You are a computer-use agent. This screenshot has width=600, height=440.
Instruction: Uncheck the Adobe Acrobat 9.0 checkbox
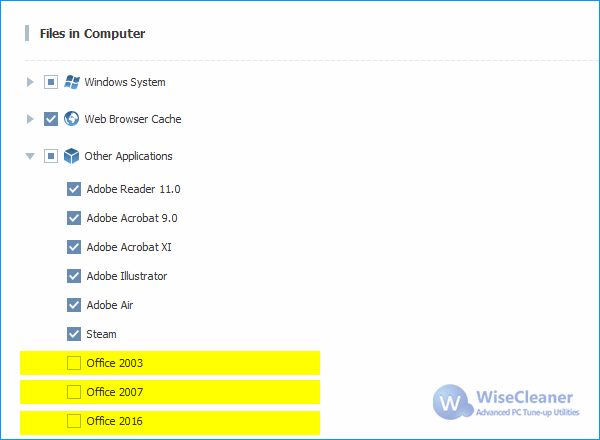click(x=74, y=218)
